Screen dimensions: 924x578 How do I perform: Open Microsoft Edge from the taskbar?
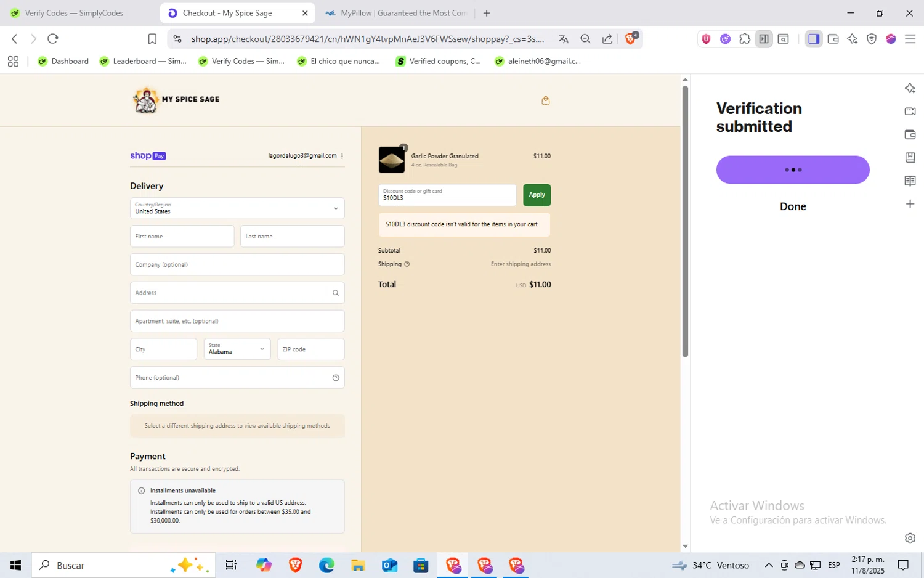326,565
